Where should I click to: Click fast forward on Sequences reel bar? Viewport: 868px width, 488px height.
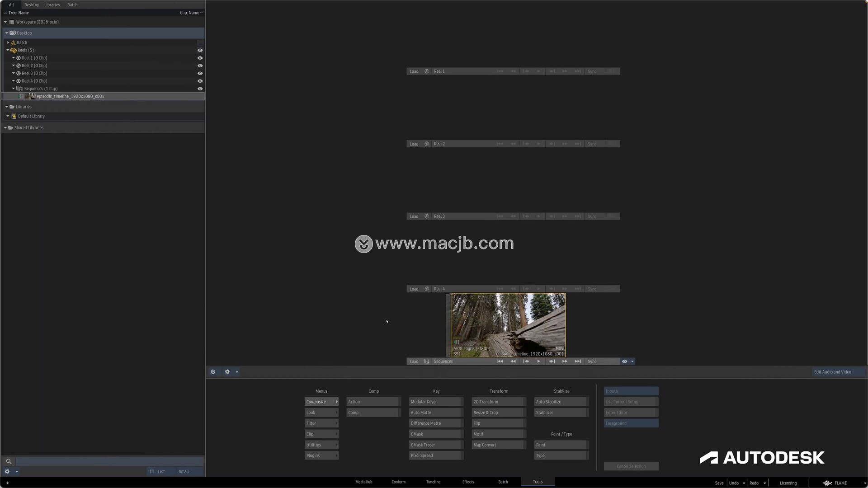(x=565, y=361)
